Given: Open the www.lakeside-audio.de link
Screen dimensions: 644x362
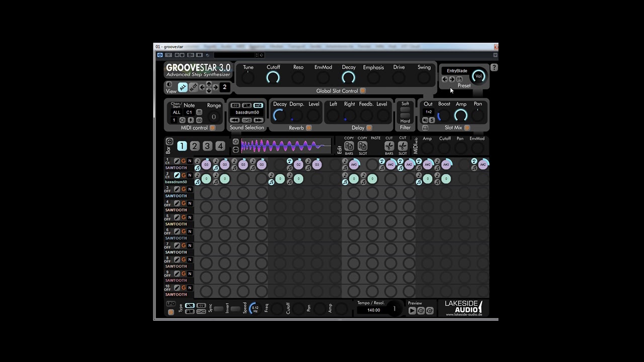Looking at the screenshot, I should coord(464,315).
